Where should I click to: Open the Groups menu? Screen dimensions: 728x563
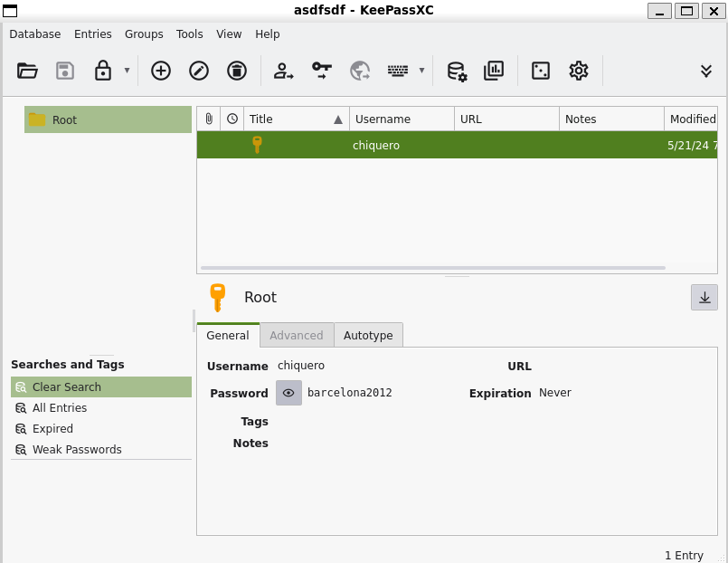coord(144,33)
